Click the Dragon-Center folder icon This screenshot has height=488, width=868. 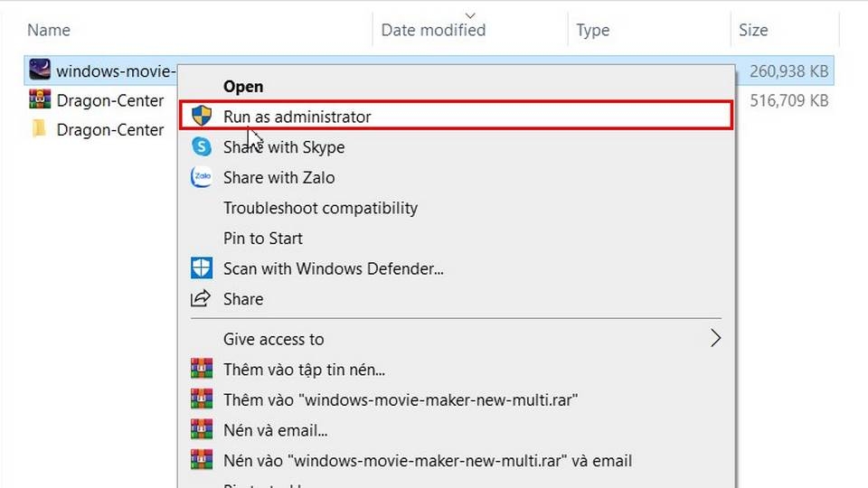[x=39, y=129]
